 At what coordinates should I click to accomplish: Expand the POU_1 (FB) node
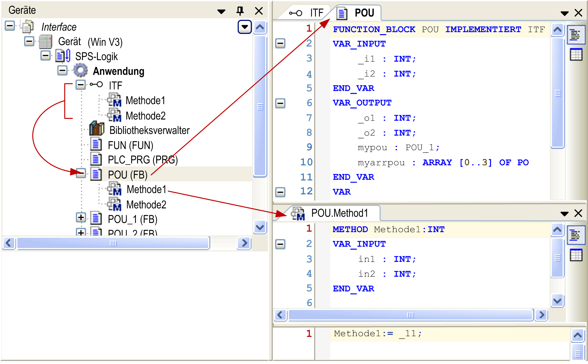pyautogui.click(x=81, y=218)
